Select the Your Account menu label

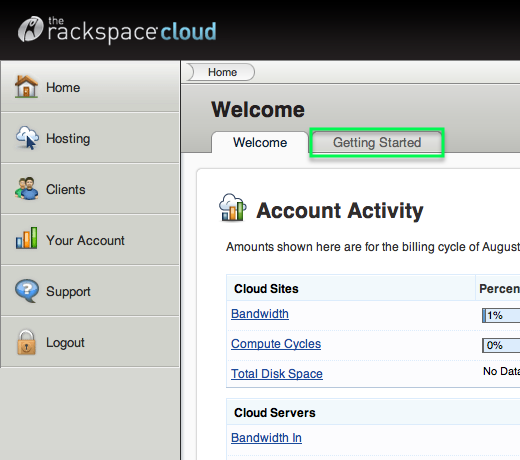click(85, 240)
